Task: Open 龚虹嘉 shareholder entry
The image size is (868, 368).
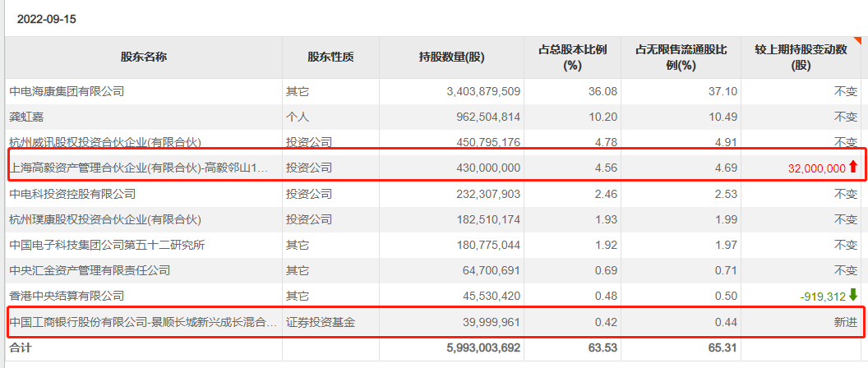Action: (x=26, y=117)
